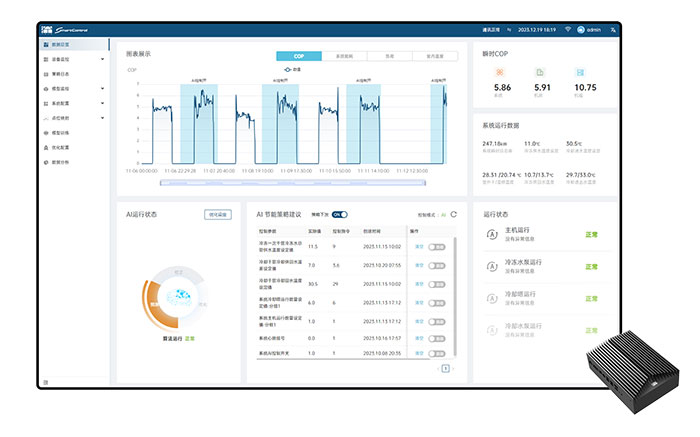Image resolution: width=700 pixels, height=437 pixels.
Task: Toggle switch in the 2023.10.16 17:57 row
Action: 437,339
